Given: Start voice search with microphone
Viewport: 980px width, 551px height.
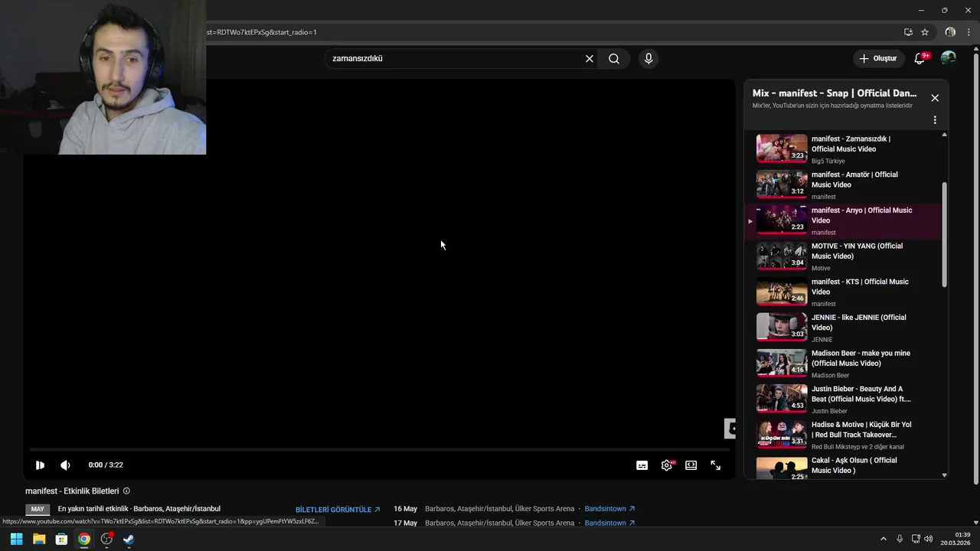Looking at the screenshot, I should (648, 59).
